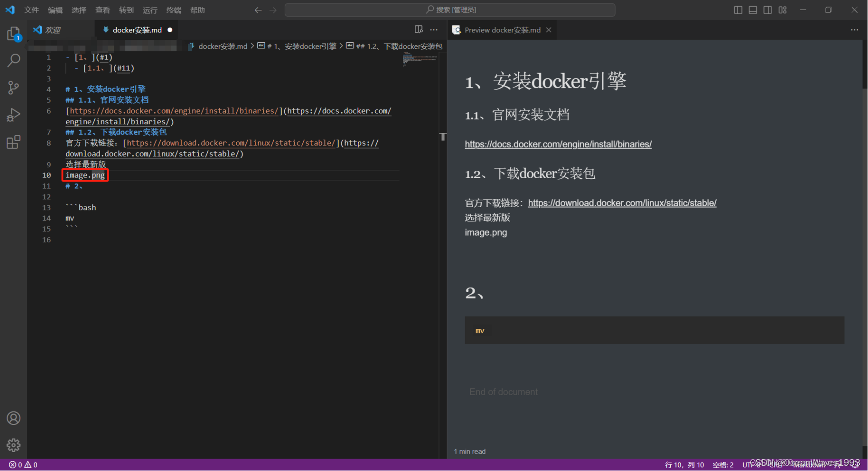868x471 pixels.
Task: Open Customize Layout icon
Action: pyautogui.click(x=783, y=10)
